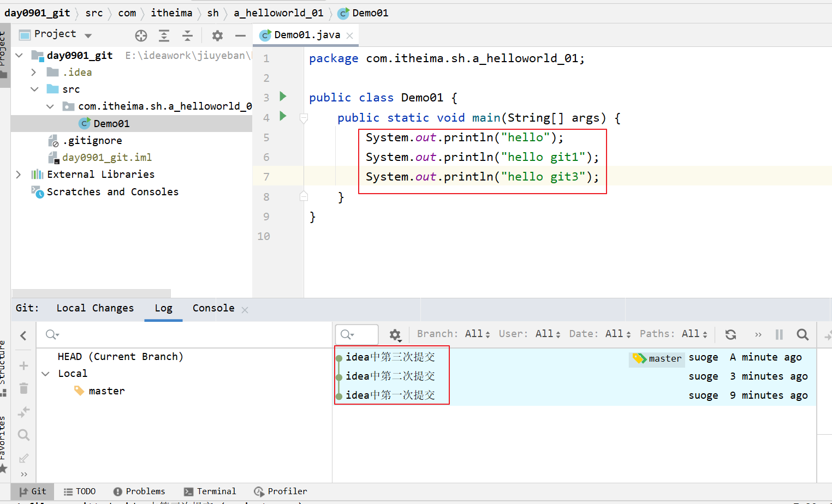Switch to Local Changes tab
Screen dimensions: 832x504
click(x=95, y=308)
